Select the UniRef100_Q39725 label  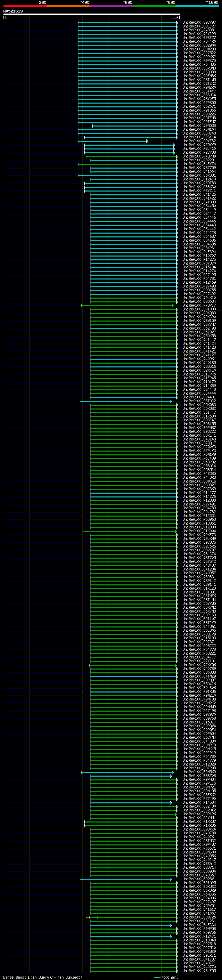click(199, 917)
